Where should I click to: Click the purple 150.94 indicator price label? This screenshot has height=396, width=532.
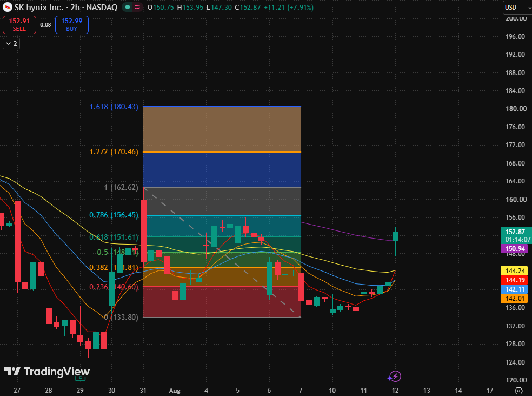pyautogui.click(x=514, y=249)
